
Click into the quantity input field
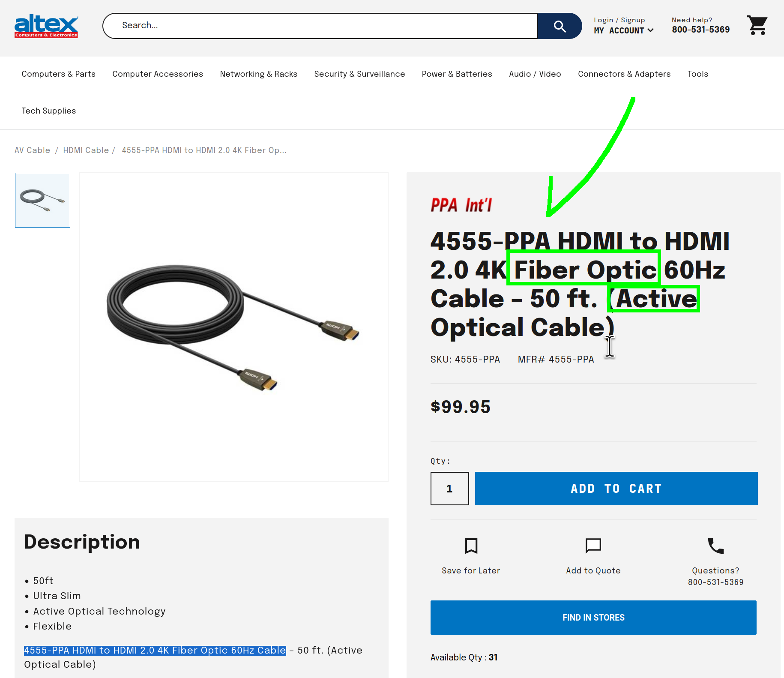[x=450, y=489]
